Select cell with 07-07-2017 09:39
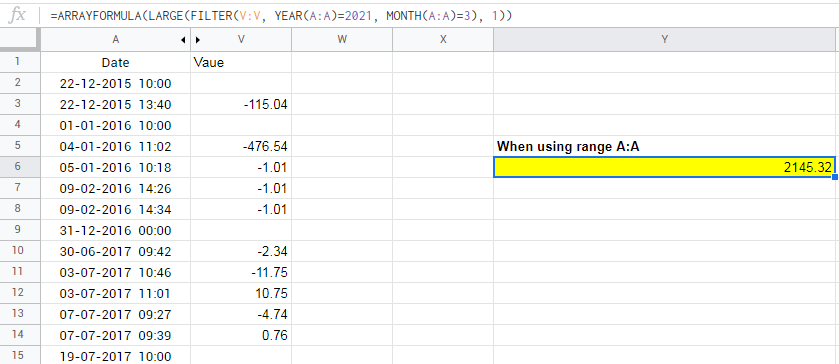Viewport: 839px width, 364px height. tap(116, 336)
